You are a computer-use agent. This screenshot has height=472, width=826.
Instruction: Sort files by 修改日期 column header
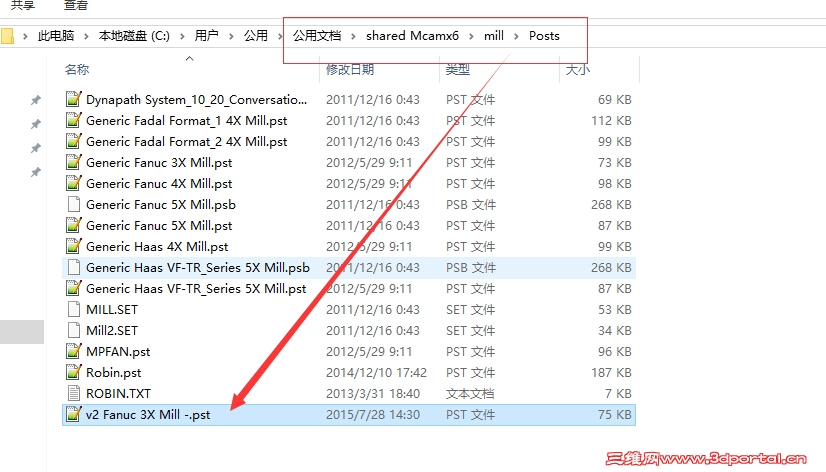pos(350,69)
